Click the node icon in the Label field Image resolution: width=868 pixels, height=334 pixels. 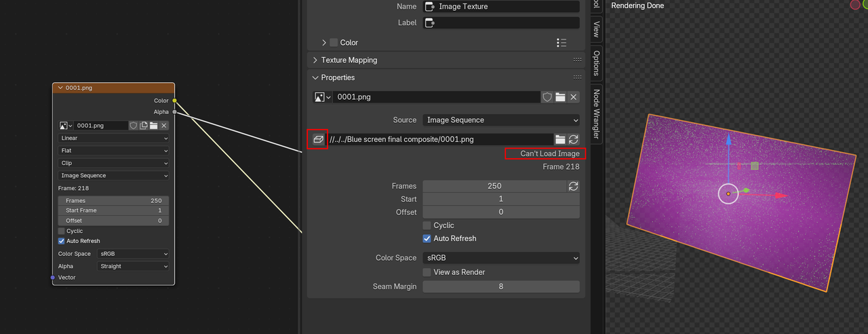pos(429,23)
